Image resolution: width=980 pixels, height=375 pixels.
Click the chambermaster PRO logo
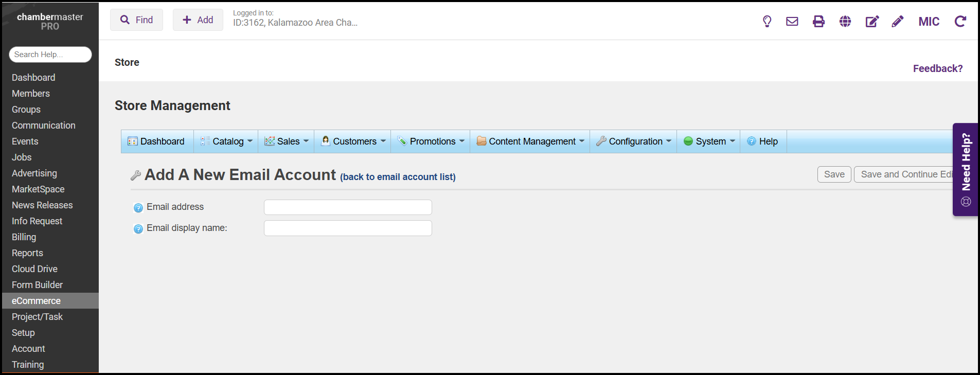[50, 21]
